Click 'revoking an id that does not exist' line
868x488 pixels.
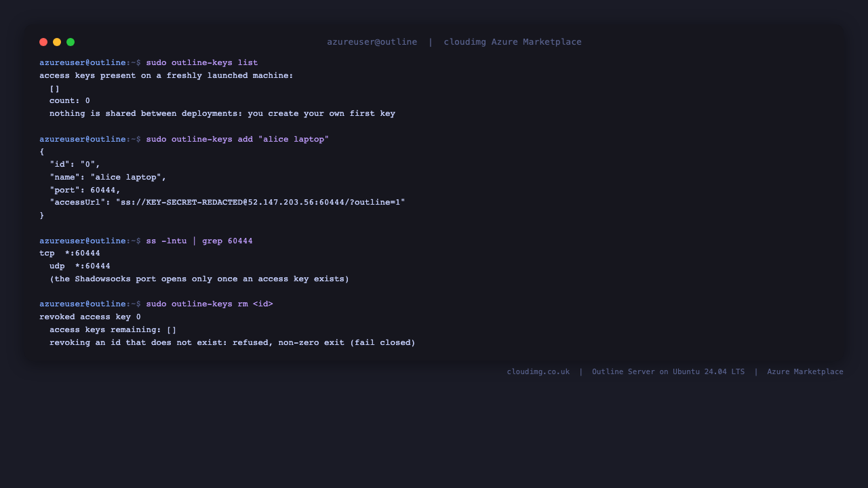(x=233, y=343)
